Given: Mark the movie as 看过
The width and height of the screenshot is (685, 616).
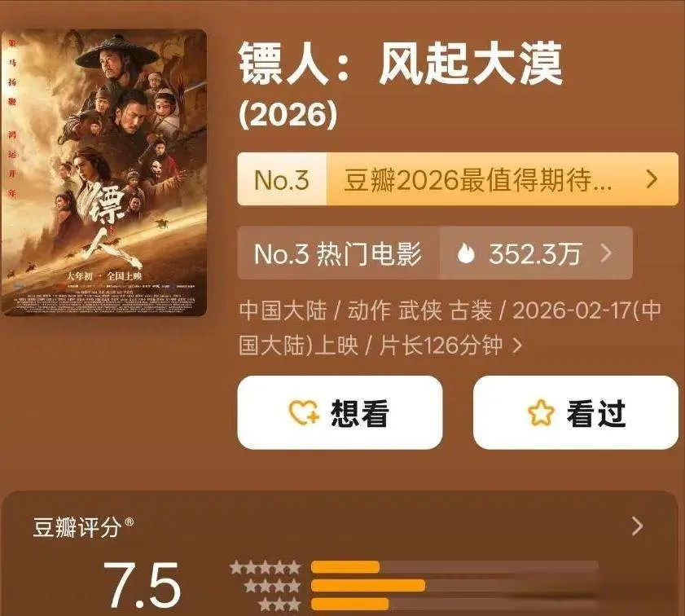Looking at the screenshot, I should (576, 412).
